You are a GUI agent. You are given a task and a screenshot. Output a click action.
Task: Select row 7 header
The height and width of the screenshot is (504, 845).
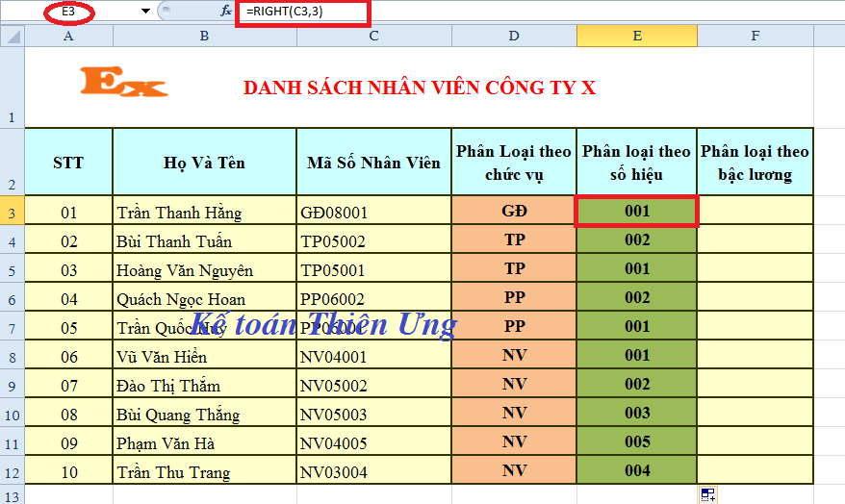(x=12, y=325)
